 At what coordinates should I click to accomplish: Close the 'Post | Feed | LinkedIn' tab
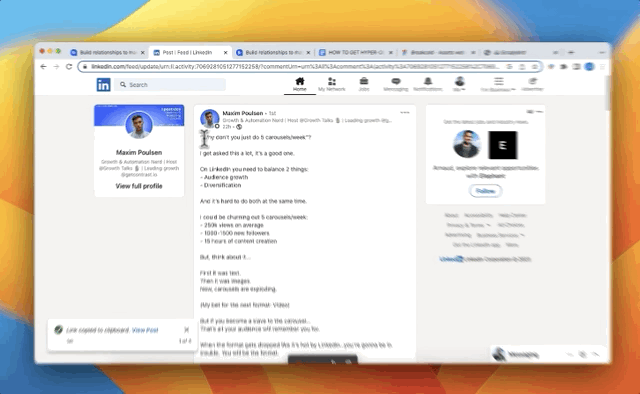pos(225,53)
